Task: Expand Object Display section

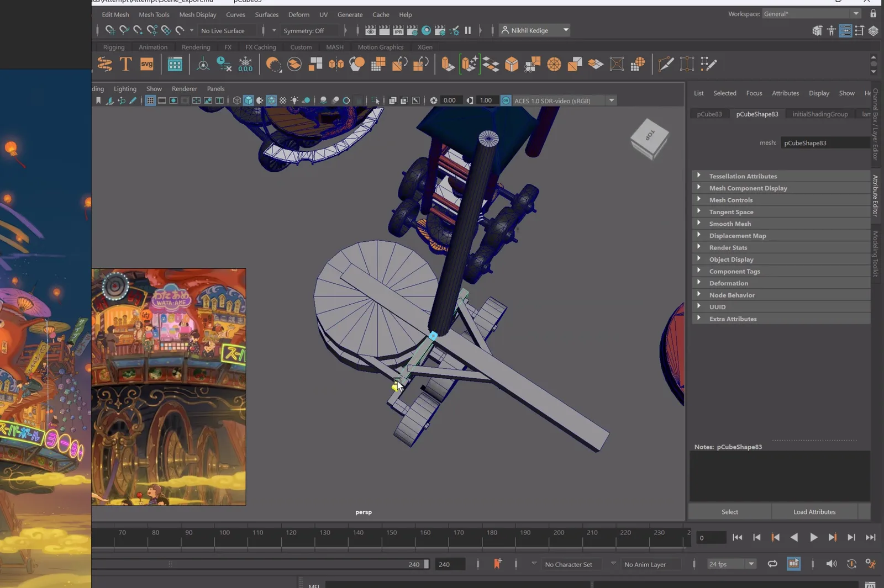Action: (x=781, y=259)
